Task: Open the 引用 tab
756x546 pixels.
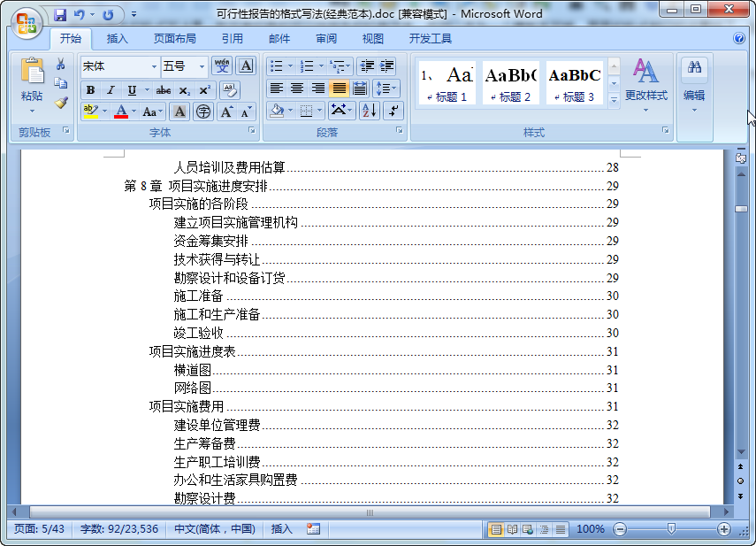Action: 232,39
